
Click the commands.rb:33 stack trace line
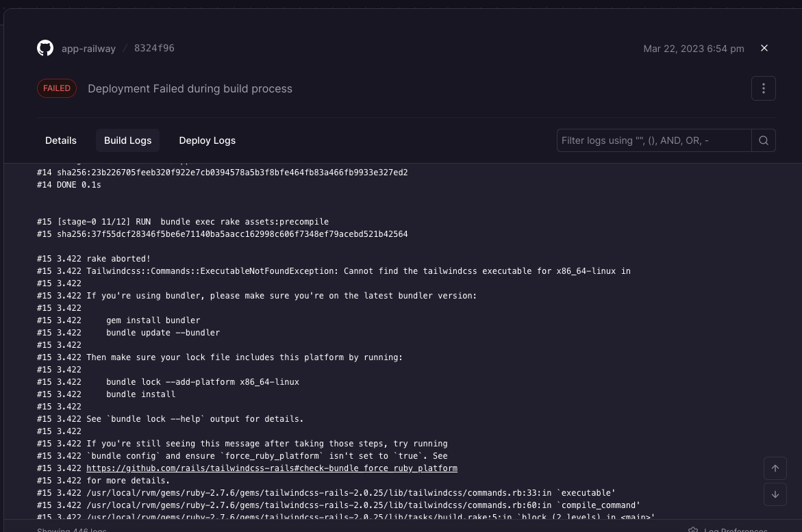pos(326,493)
